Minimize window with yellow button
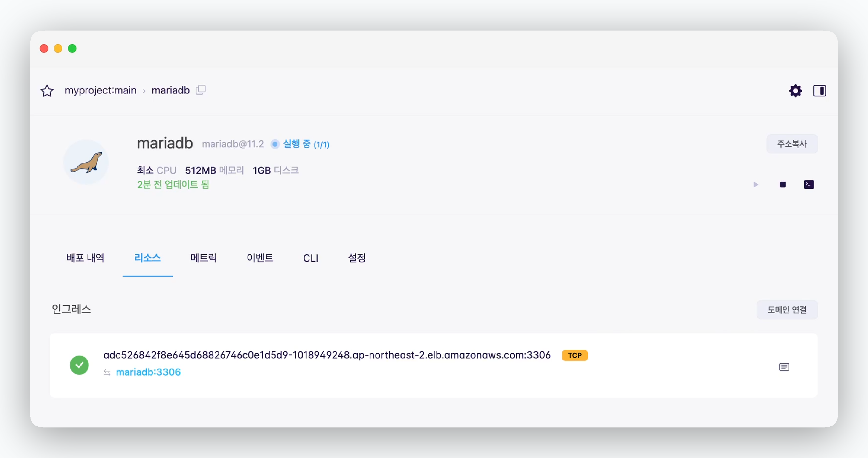 click(x=58, y=49)
